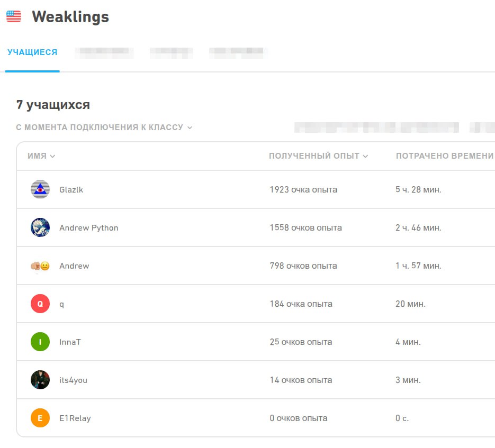Click the InnaT student name
Screen dimensions: 495x448
click(70, 342)
